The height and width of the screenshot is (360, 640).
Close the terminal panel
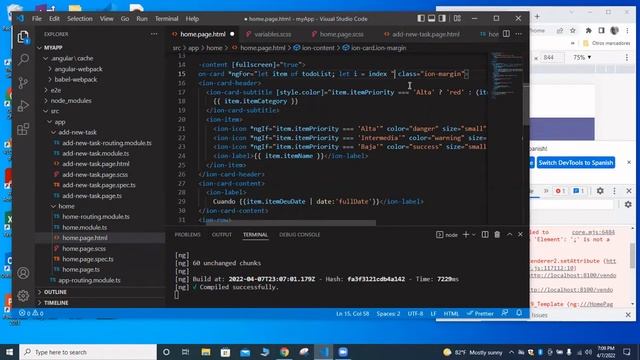pos(520,234)
